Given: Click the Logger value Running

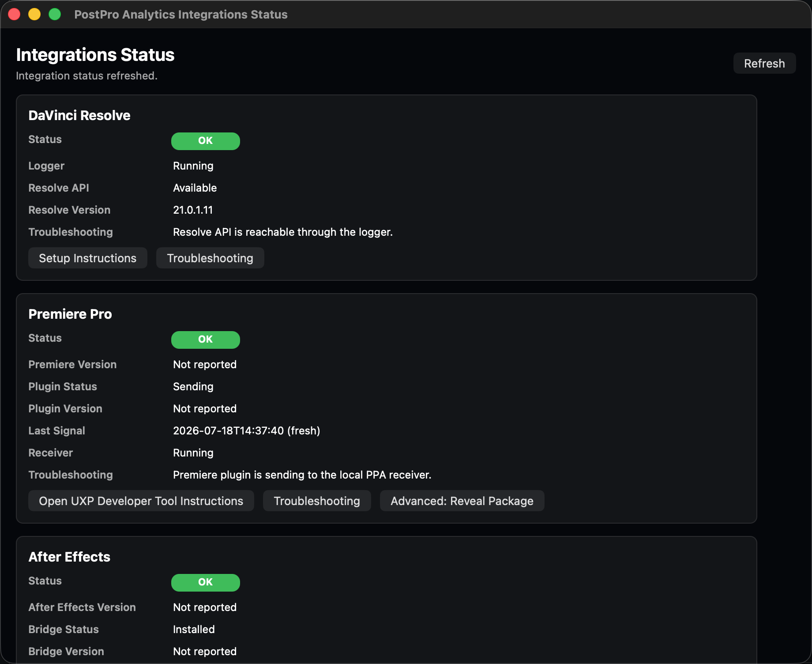Looking at the screenshot, I should tap(193, 166).
